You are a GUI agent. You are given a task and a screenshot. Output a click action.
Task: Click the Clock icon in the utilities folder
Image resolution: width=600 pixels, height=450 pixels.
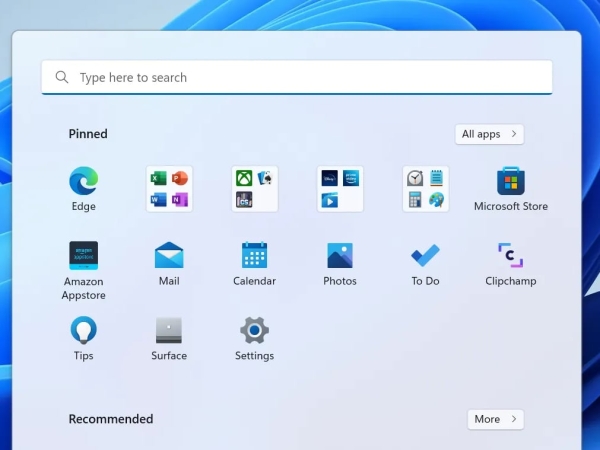click(415, 178)
